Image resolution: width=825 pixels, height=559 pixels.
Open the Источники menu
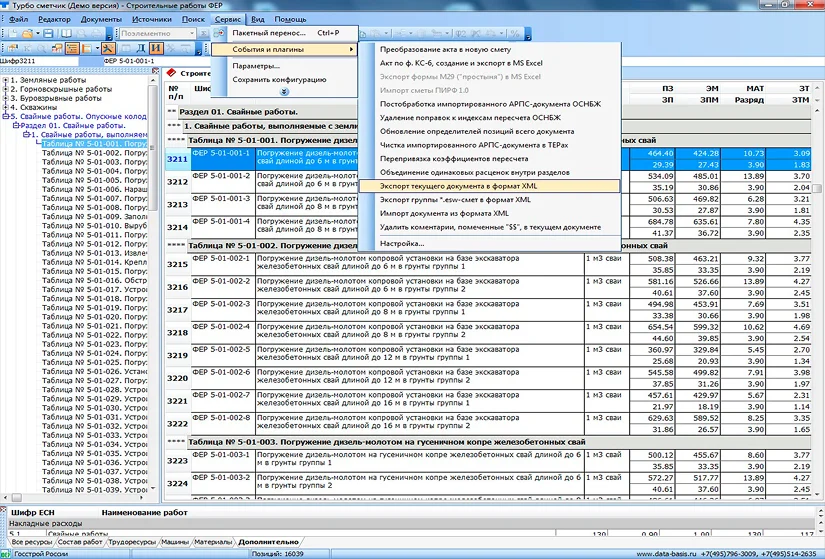tap(152, 19)
